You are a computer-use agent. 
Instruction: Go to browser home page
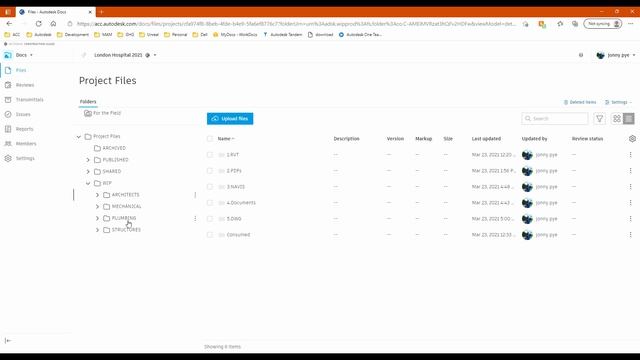53,24
